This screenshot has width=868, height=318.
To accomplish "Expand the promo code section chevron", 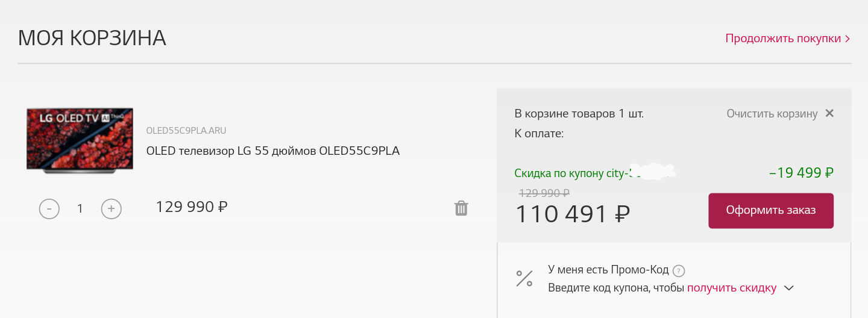I will (x=789, y=288).
